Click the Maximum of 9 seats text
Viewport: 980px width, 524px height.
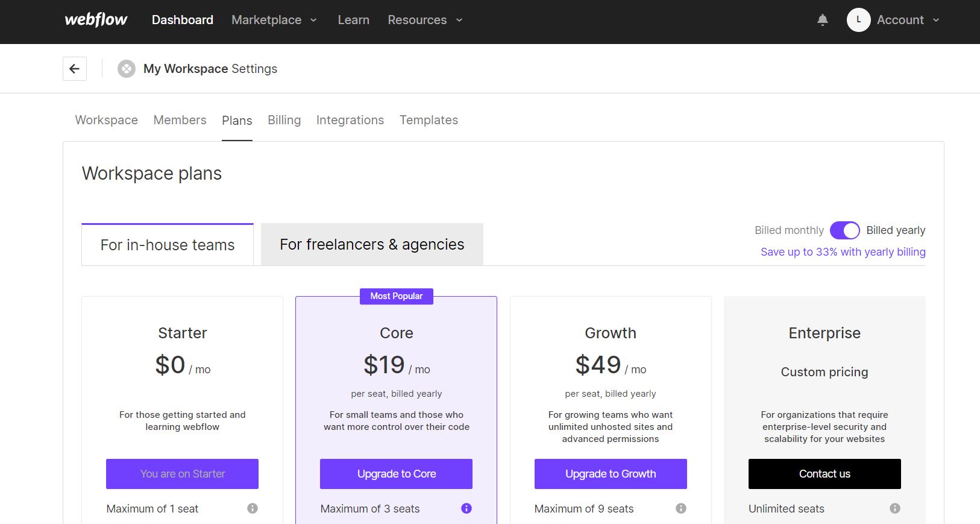584,509
